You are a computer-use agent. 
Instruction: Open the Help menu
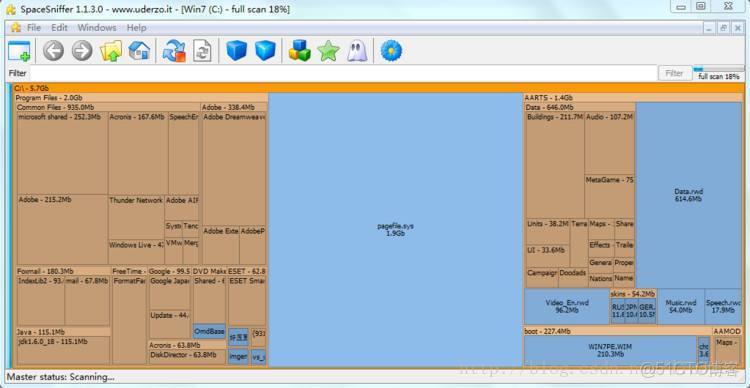[x=136, y=28]
